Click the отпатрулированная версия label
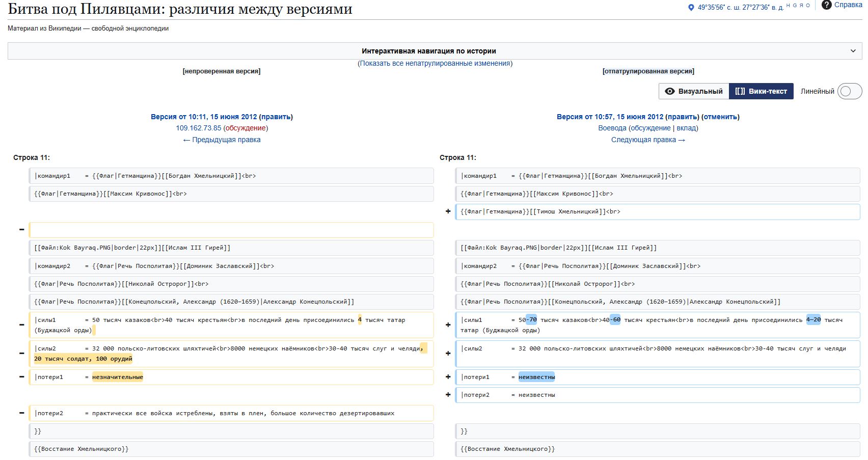Viewport: 868px width, 460px height. point(648,71)
